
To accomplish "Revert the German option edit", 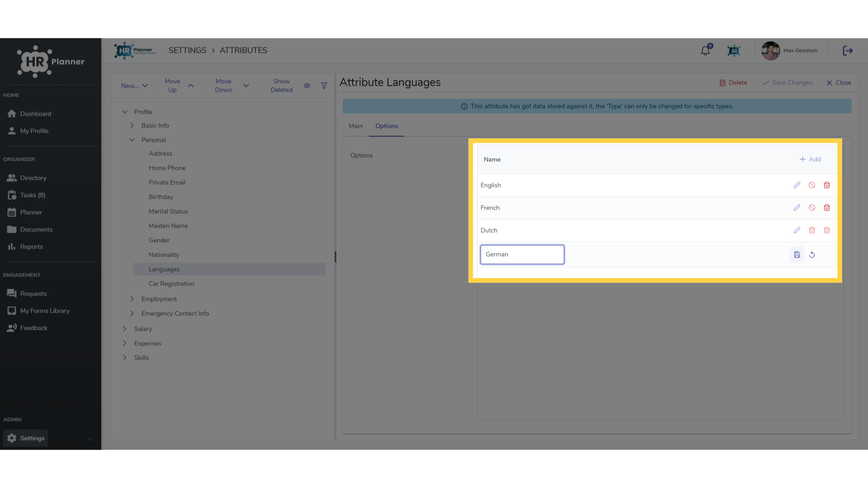I will pos(812,255).
